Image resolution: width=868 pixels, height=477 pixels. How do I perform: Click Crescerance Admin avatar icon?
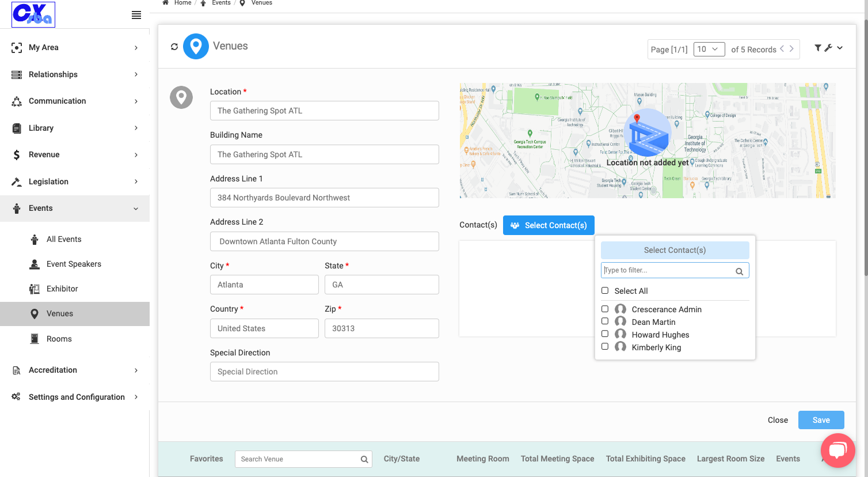620,309
